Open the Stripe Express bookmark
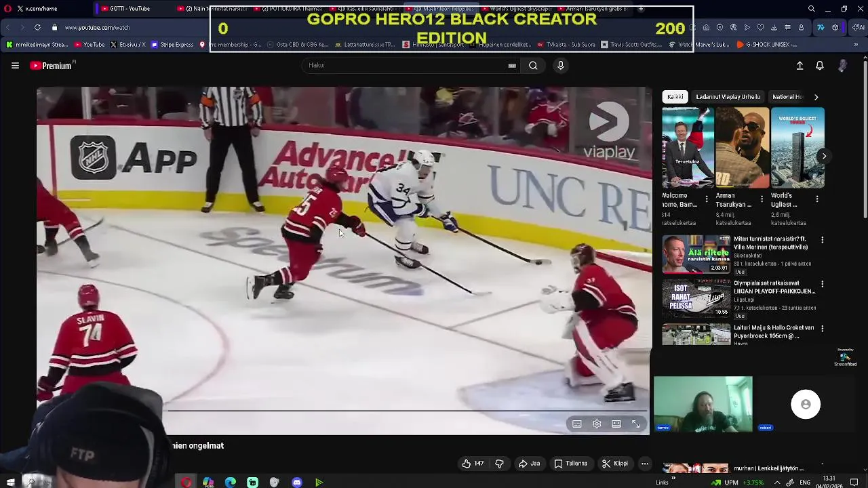The height and width of the screenshot is (488, 868). 172,45
